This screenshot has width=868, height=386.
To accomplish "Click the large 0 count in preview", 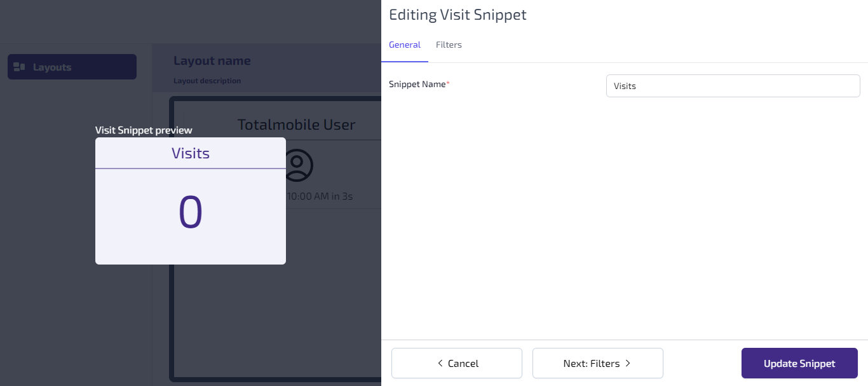I will [x=191, y=212].
